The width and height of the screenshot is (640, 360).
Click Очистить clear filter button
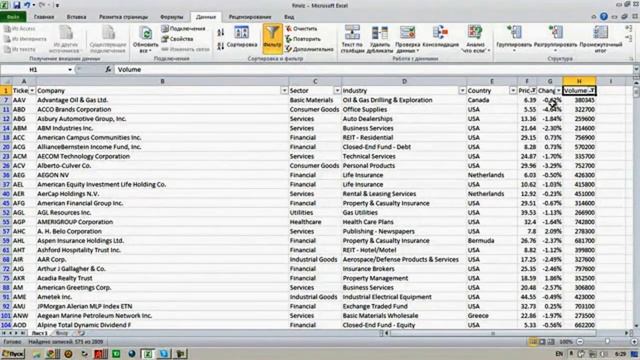pos(302,29)
